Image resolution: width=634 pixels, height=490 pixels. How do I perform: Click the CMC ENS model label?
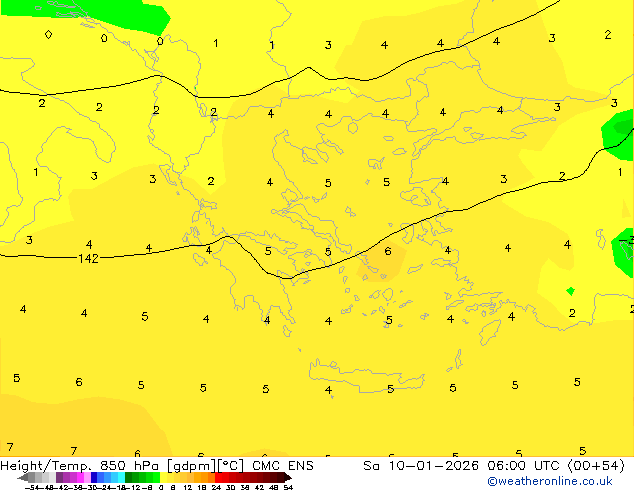click(x=283, y=466)
